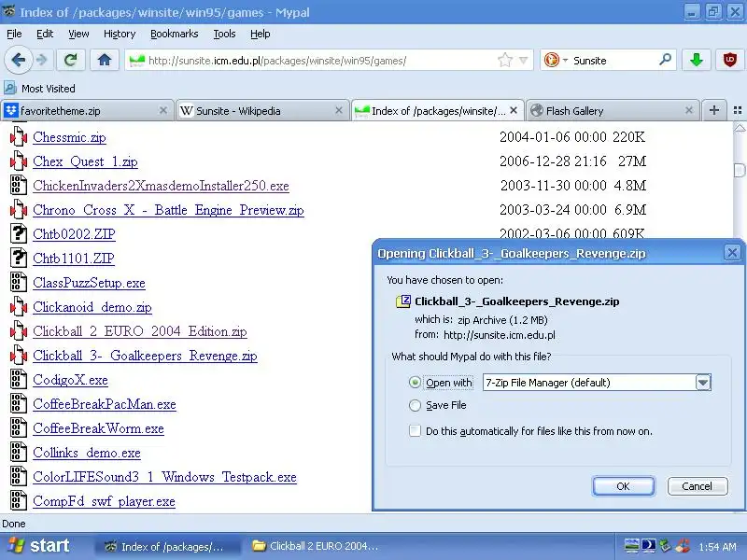
Task: Open the Downloads green arrow button
Action: [696, 61]
